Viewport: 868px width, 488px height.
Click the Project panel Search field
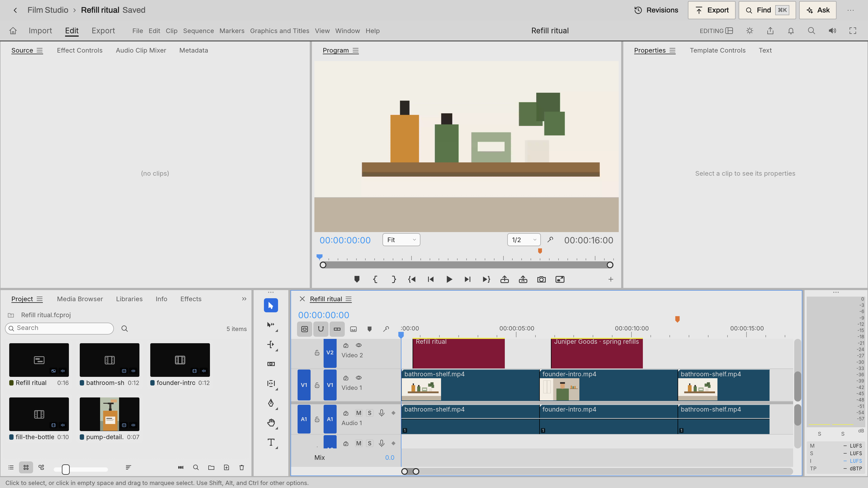59,328
